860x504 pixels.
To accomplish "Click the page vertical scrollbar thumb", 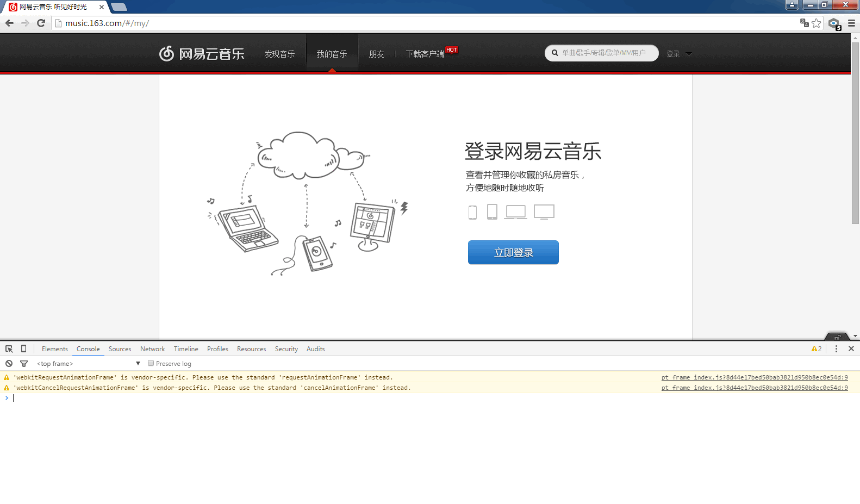I will click(856, 133).
